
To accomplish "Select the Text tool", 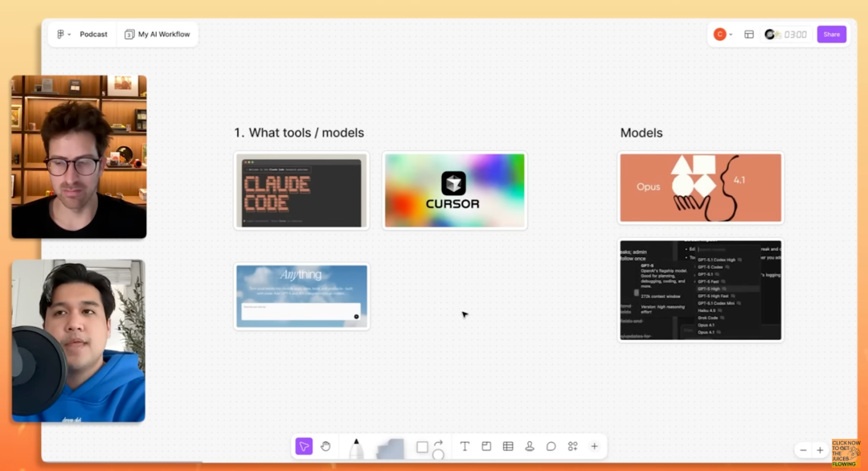I will pyautogui.click(x=465, y=446).
